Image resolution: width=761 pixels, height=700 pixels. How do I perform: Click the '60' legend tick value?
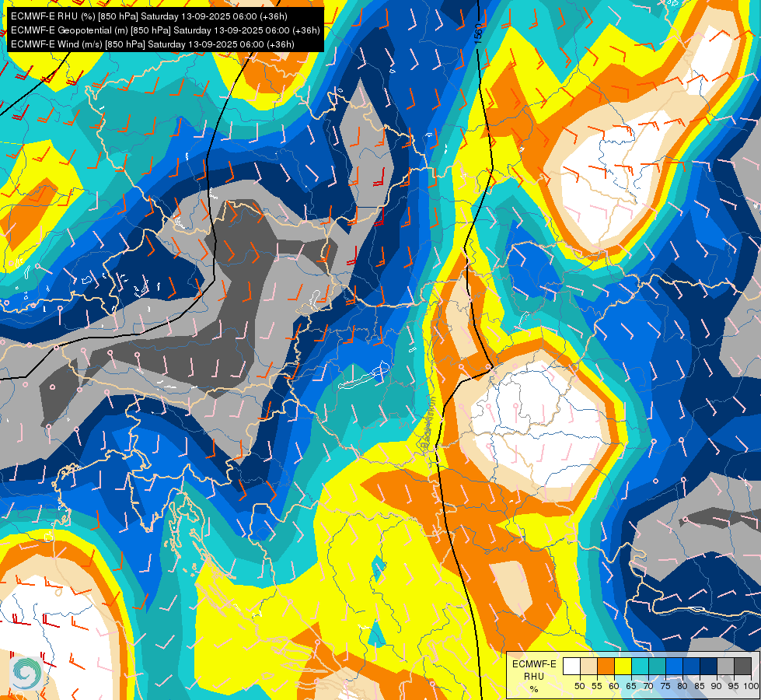[614, 686]
